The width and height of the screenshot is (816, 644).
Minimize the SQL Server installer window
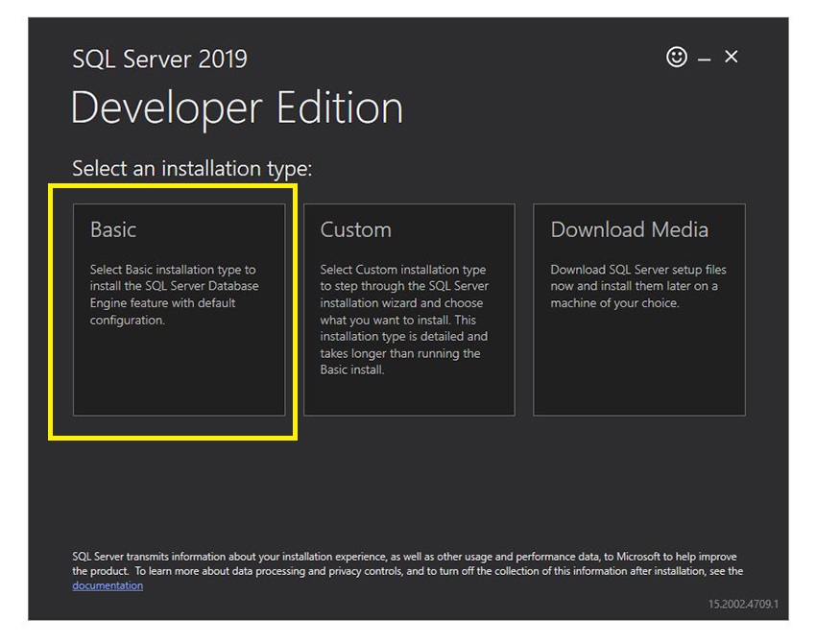(x=704, y=60)
